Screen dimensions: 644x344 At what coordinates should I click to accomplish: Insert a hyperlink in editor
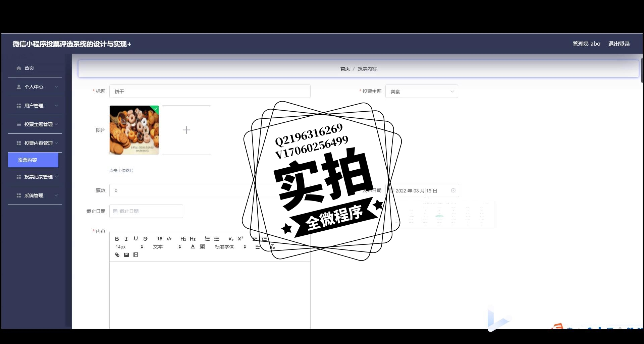click(117, 255)
